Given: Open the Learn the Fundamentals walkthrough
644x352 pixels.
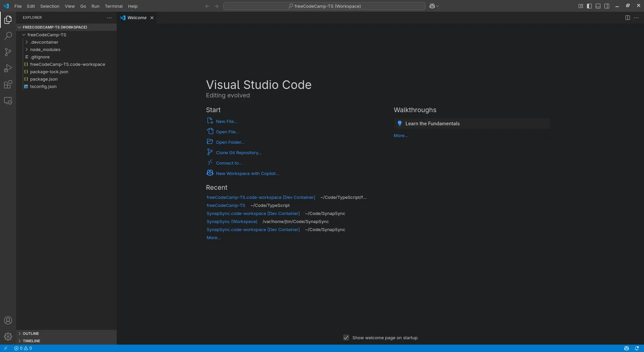Looking at the screenshot, I should point(433,123).
